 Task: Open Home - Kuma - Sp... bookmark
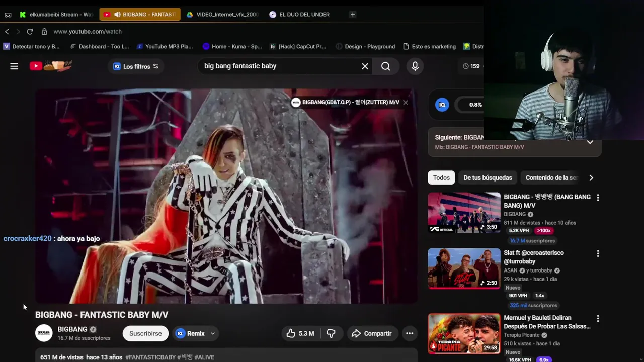(232, 46)
